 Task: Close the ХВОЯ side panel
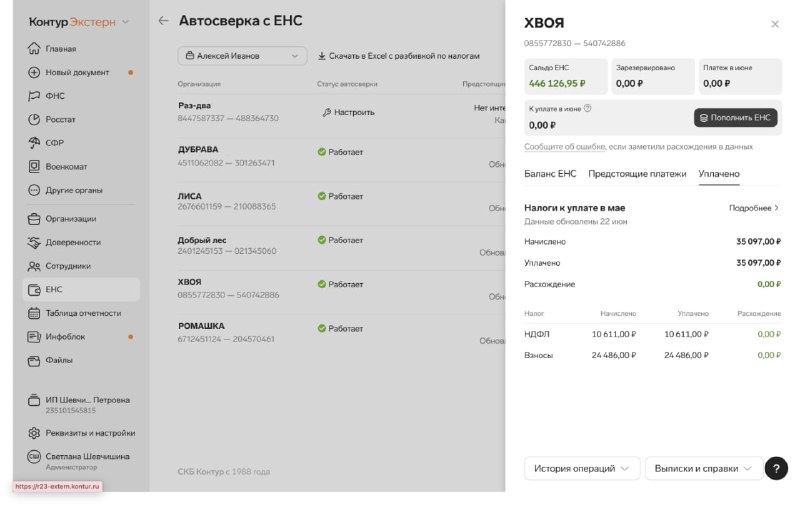[x=775, y=24]
